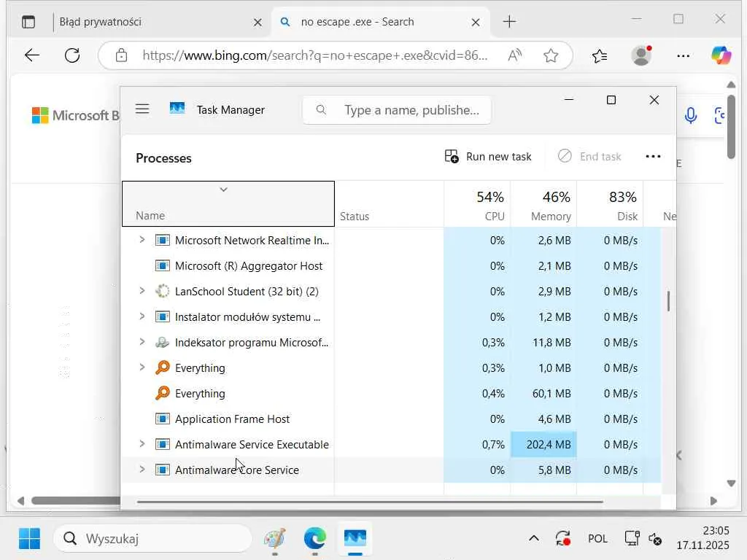This screenshot has width=747, height=560.
Task: Open Copilot in Edge toolbar
Action: click(721, 55)
